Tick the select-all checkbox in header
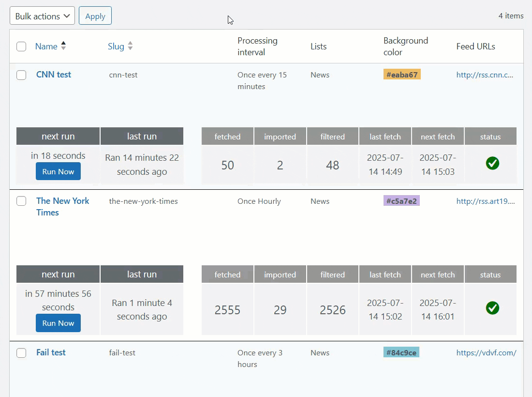 click(x=21, y=46)
